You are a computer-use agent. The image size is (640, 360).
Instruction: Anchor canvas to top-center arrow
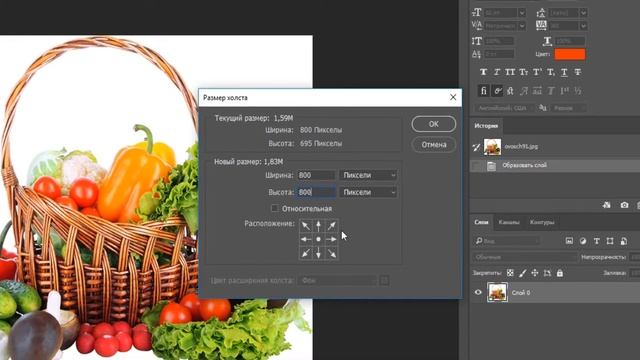318,226
